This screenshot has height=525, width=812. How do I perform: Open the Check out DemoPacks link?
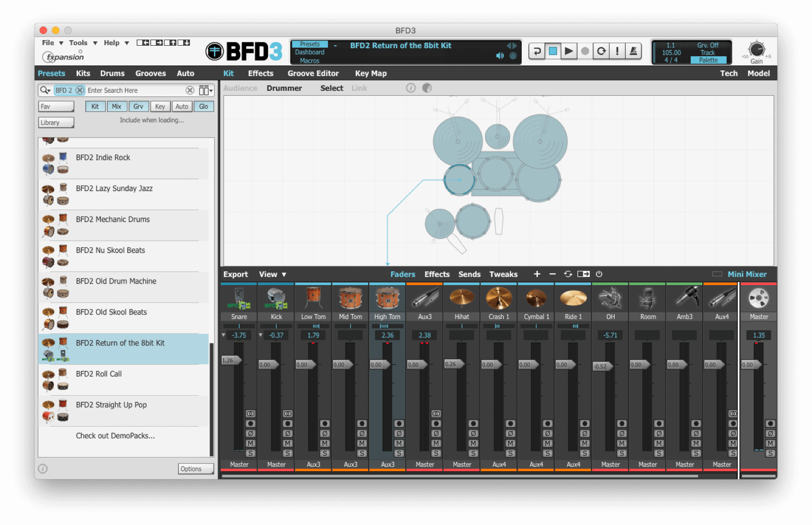[x=115, y=436]
